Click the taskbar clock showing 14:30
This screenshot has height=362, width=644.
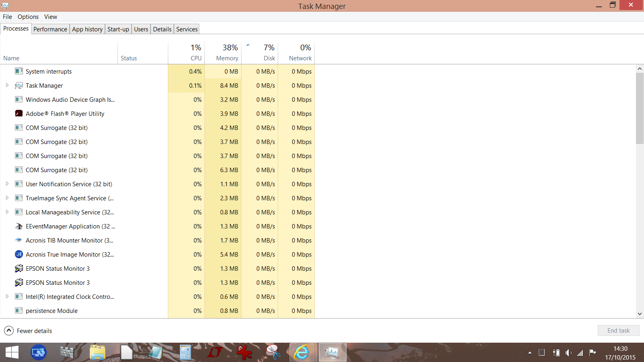click(620, 349)
